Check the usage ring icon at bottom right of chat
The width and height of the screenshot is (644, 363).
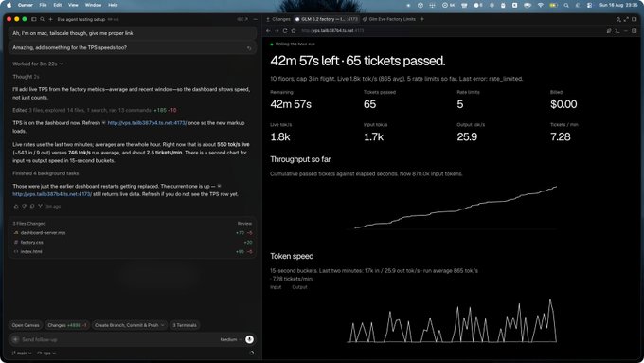pyautogui.click(x=251, y=353)
